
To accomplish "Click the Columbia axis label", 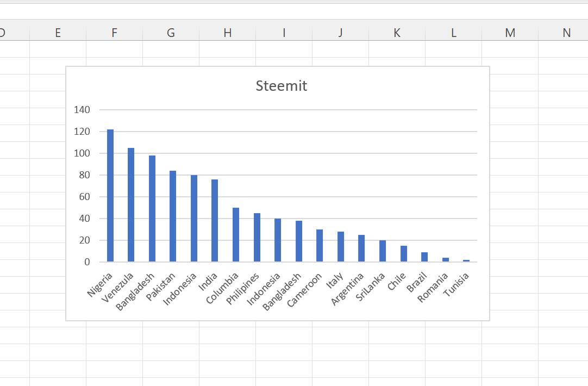I will pos(222,288).
